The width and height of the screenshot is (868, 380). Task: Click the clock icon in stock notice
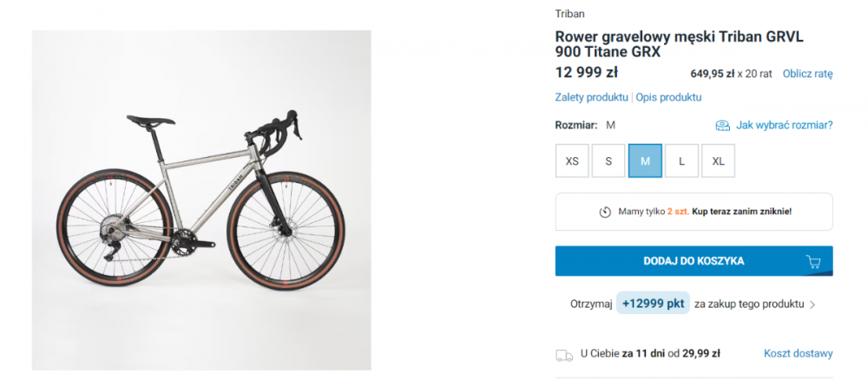605,212
